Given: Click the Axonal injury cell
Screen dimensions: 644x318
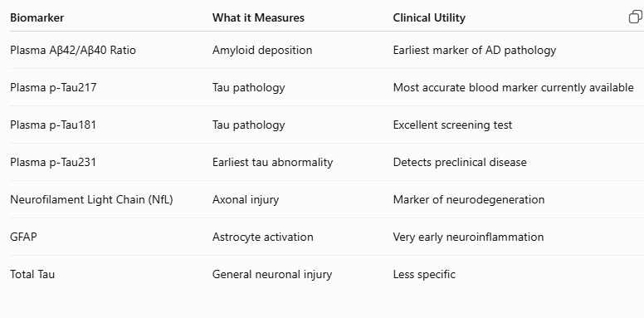Looking at the screenshot, I should pyautogui.click(x=246, y=199).
